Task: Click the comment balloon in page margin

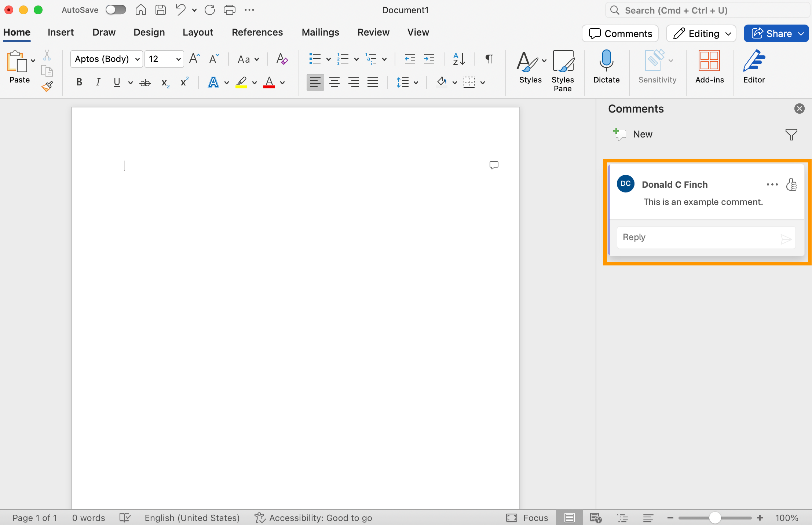Action: coord(494,165)
